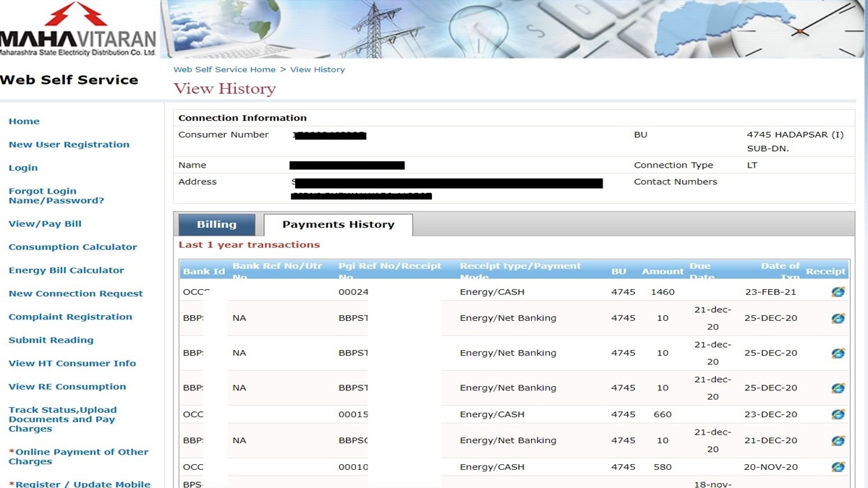The image size is (868, 488).
Task: Open the Consumption Calculator
Action: [72, 247]
